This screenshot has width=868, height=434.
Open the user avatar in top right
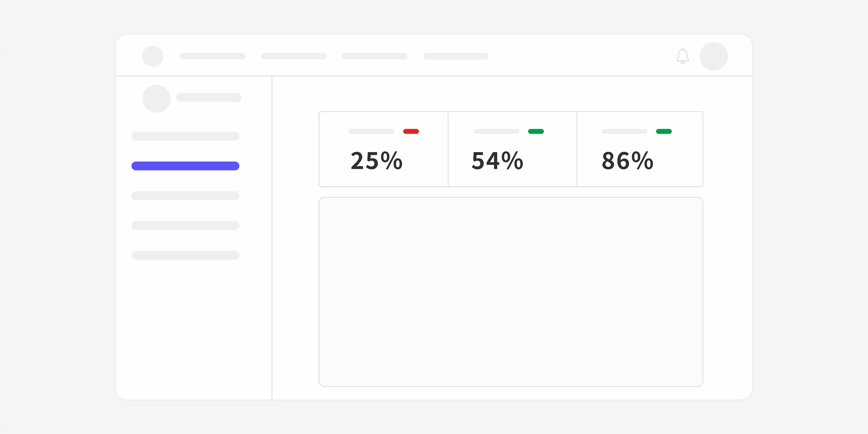click(714, 56)
